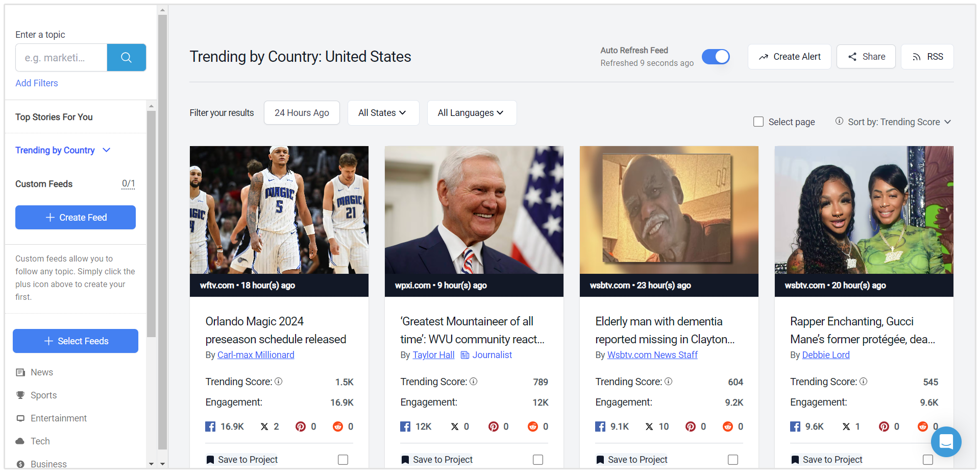
Task: Click the X share icon on Elderly man card
Action: 649,427
